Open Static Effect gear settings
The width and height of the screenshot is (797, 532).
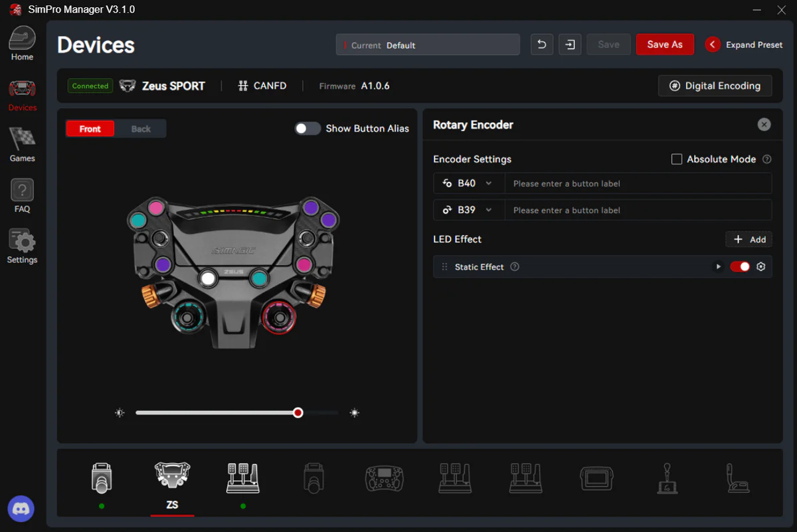coord(761,266)
